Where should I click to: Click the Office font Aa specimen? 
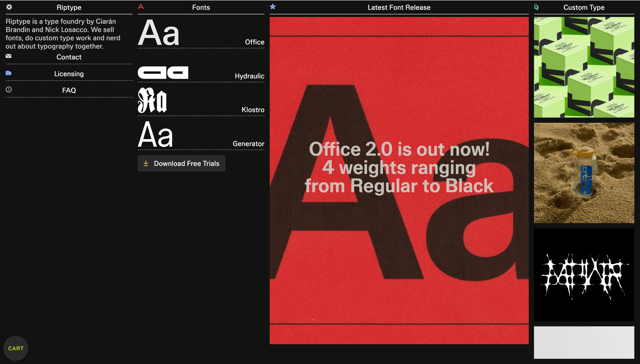pos(158,33)
